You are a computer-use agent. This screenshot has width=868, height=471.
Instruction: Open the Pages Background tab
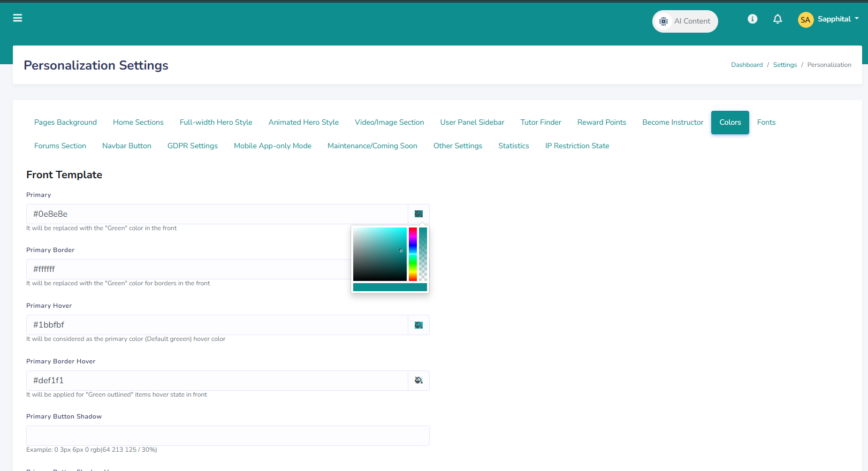point(65,123)
